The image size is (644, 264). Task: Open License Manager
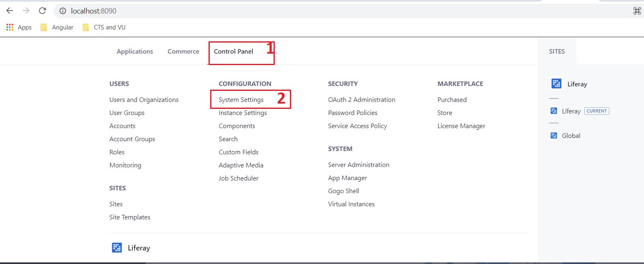point(461,126)
